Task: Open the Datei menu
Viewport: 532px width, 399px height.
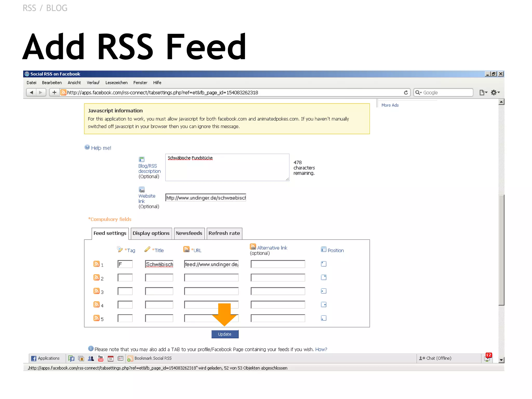Action: pos(31,83)
